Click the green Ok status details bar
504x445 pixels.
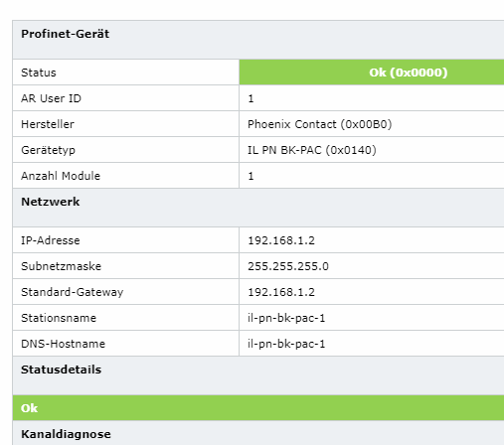[x=258, y=408]
